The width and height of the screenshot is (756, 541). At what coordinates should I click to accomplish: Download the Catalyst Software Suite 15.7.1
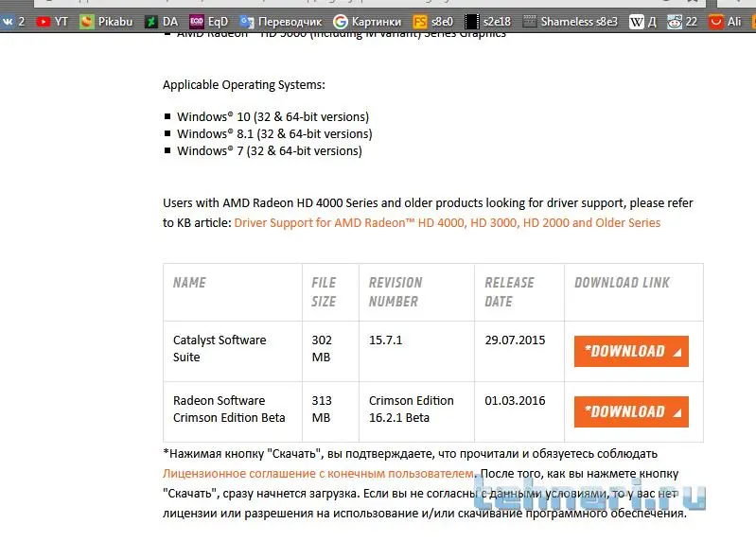tap(631, 351)
